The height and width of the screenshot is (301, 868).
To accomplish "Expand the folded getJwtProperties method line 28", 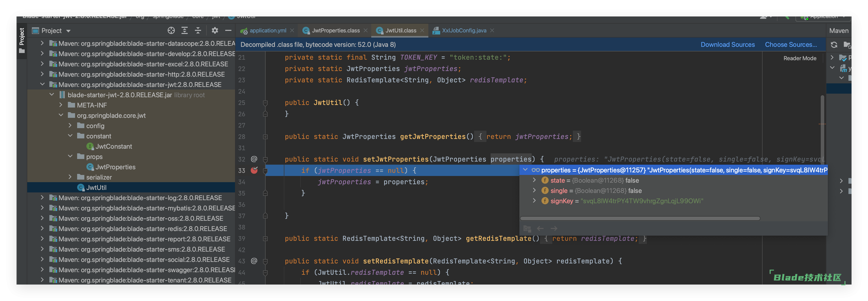I will (x=265, y=137).
